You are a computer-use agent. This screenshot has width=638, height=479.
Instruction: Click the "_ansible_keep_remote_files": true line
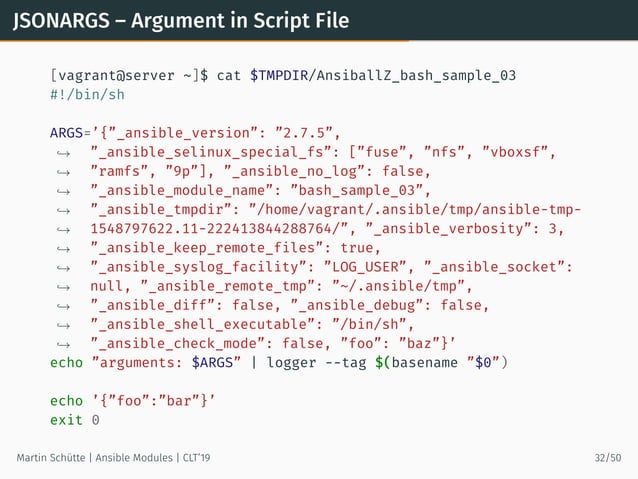(236, 248)
